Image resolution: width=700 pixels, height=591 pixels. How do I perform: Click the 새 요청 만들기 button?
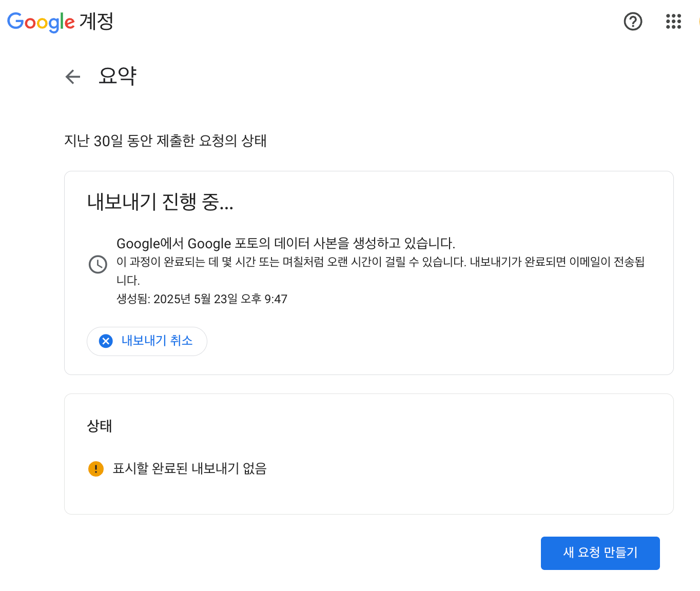tap(600, 553)
